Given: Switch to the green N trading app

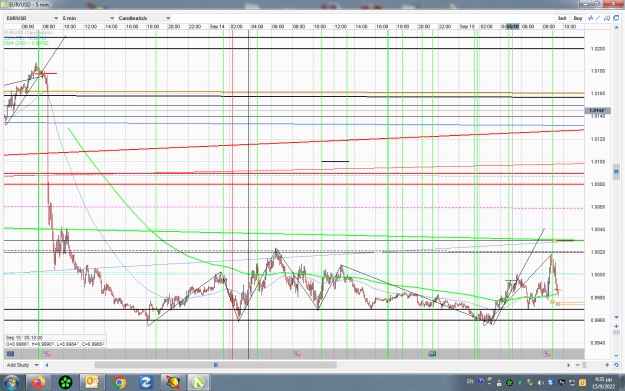Looking at the screenshot, I should [198, 383].
